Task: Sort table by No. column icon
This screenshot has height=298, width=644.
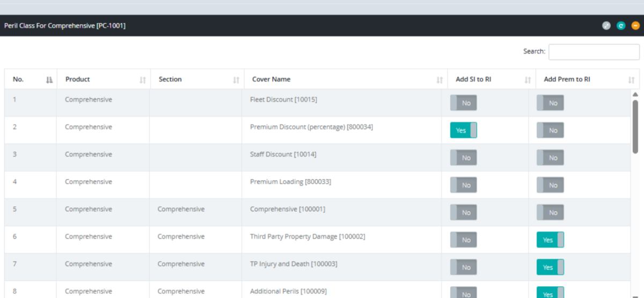Action: [x=49, y=80]
